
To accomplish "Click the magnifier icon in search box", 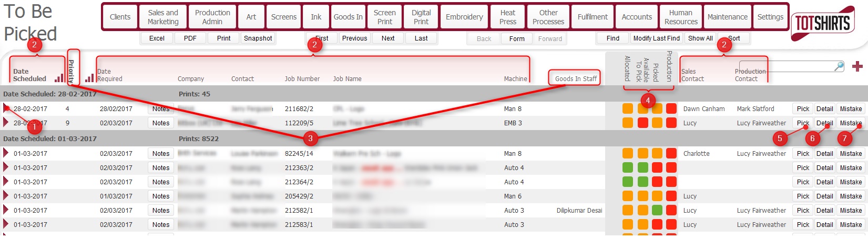I will (839, 66).
